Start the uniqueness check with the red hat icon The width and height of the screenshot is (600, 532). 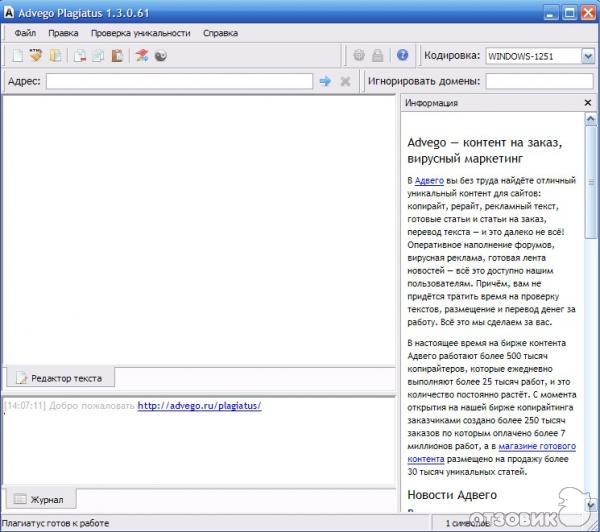tap(142, 56)
